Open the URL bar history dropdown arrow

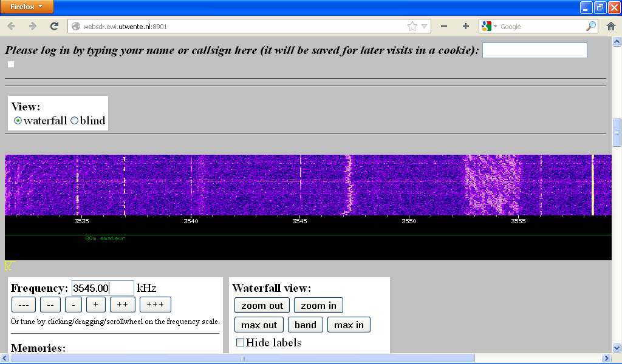click(x=425, y=27)
